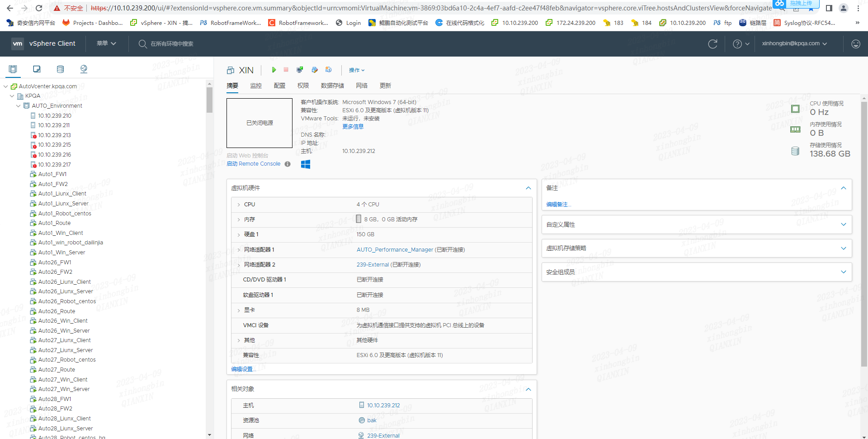Switch to the 配置 tab
Screen dimensions: 868x439
(x=279, y=86)
